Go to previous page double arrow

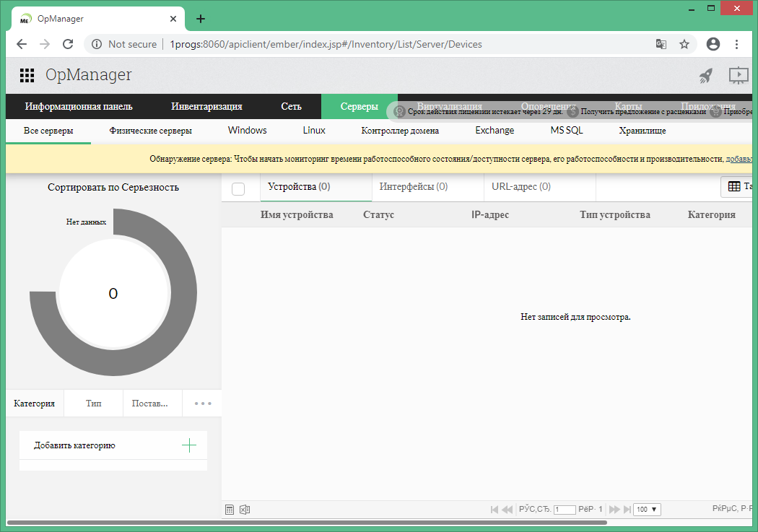click(507, 510)
